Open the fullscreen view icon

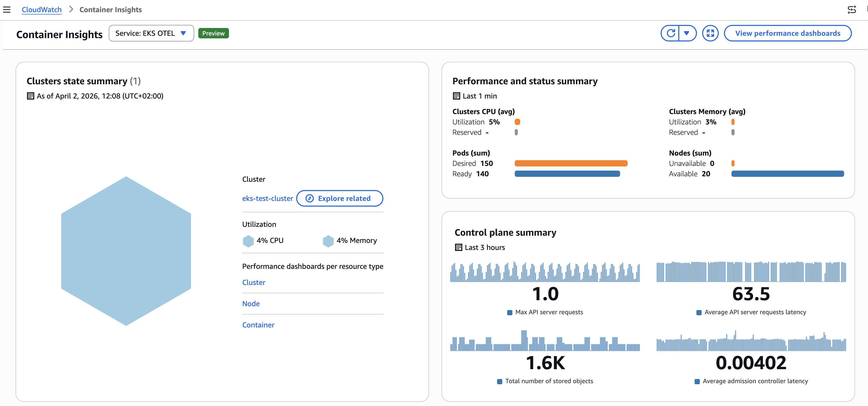(710, 33)
